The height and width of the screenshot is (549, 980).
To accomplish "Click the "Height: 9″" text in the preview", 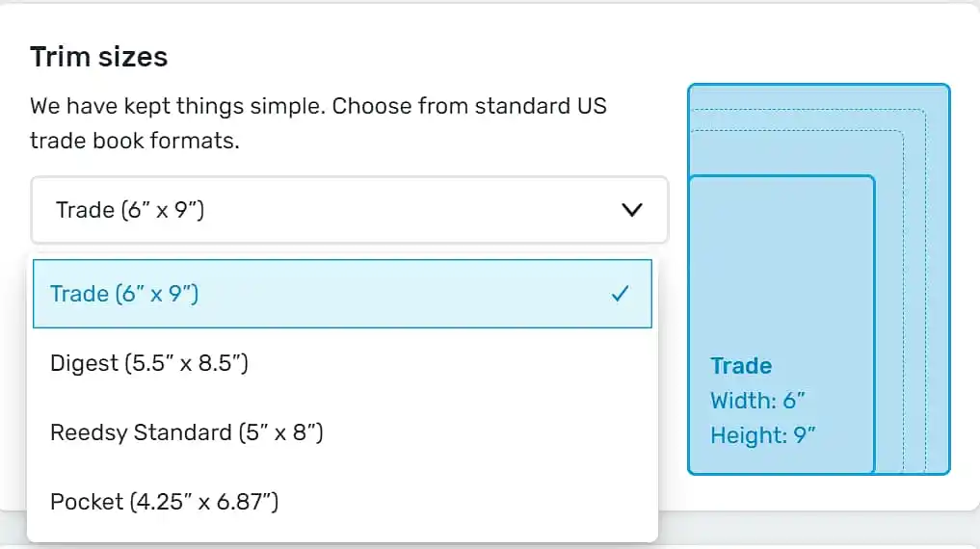I will (762, 435).
